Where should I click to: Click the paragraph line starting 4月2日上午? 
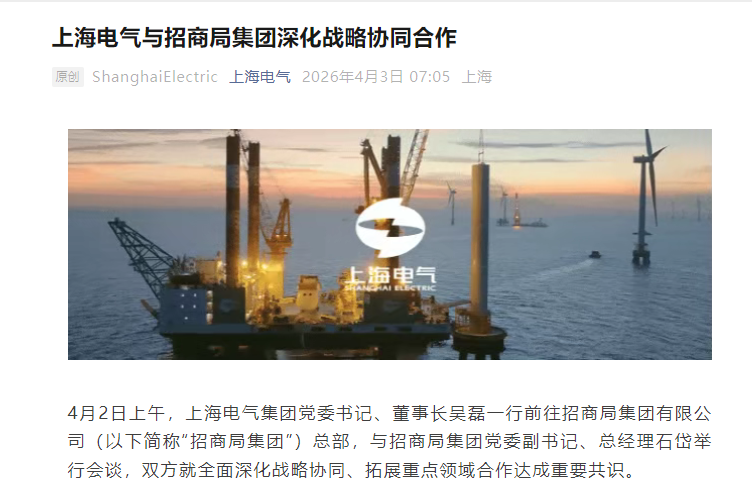[x=389, y=413]
